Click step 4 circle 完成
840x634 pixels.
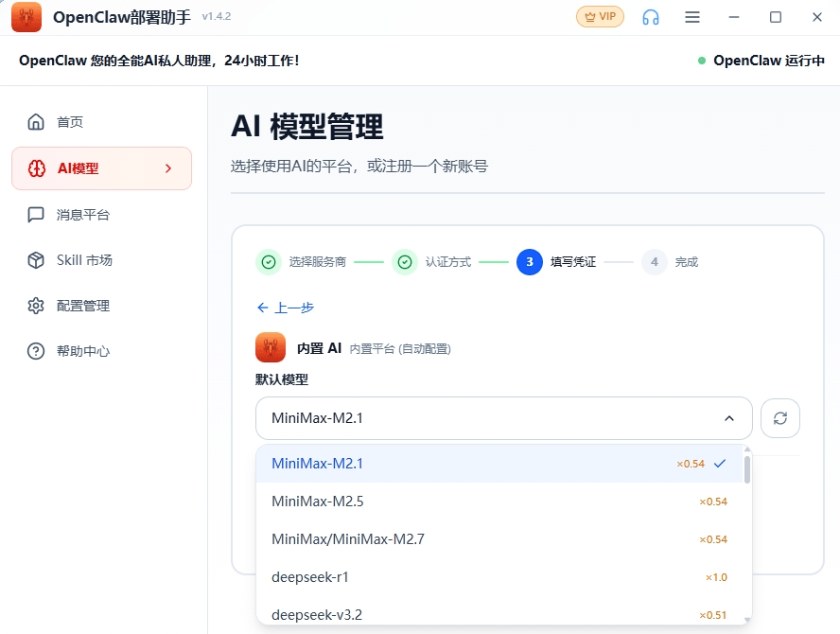point(654,262)
